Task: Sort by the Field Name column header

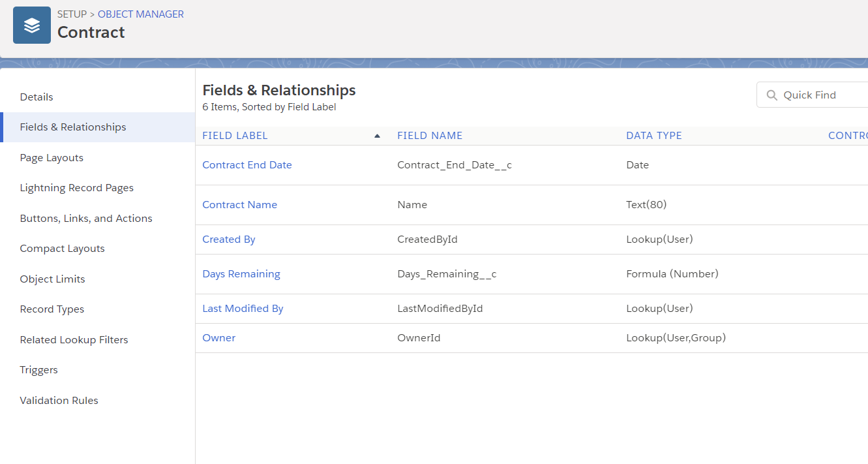Action: [x=429, y=136]
